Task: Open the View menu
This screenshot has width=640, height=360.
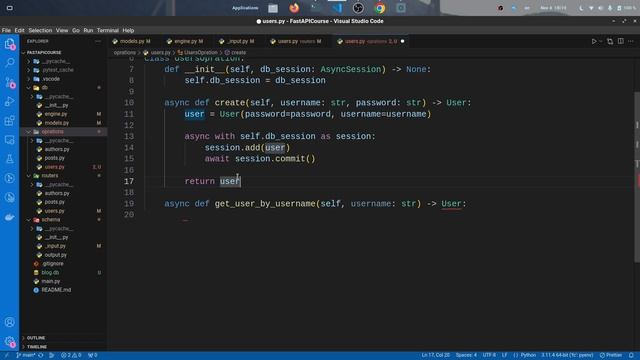Action: [62, 30]
